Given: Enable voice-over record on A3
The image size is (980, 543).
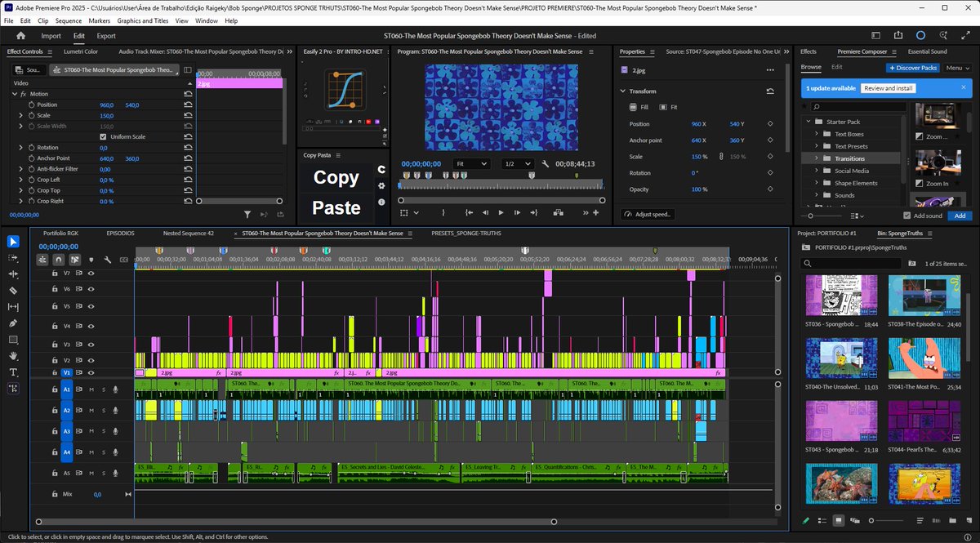Looking at the screenshot, I should coord(115,431).
